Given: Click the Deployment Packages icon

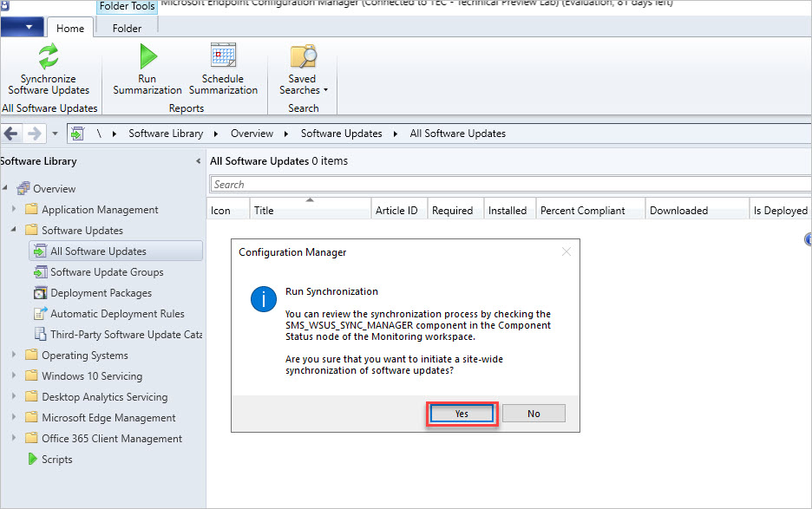Looking at the screenshot, I should (40, 293).
